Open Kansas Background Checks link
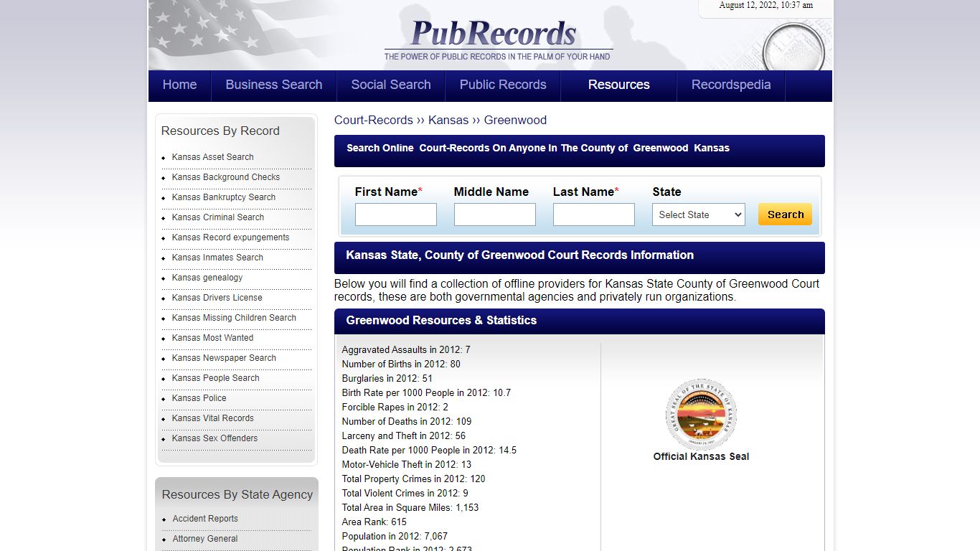980x551 pixels. [226, 177]
